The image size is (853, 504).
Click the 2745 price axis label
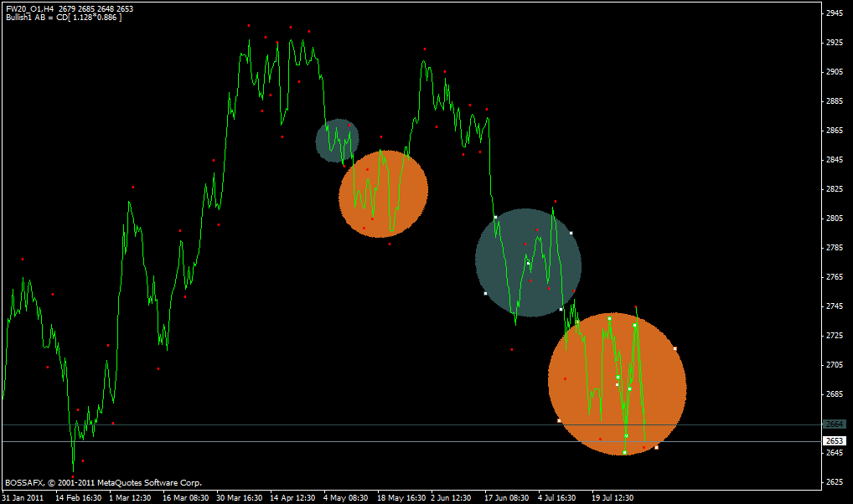pyautogui.click(x=835, y=306)
